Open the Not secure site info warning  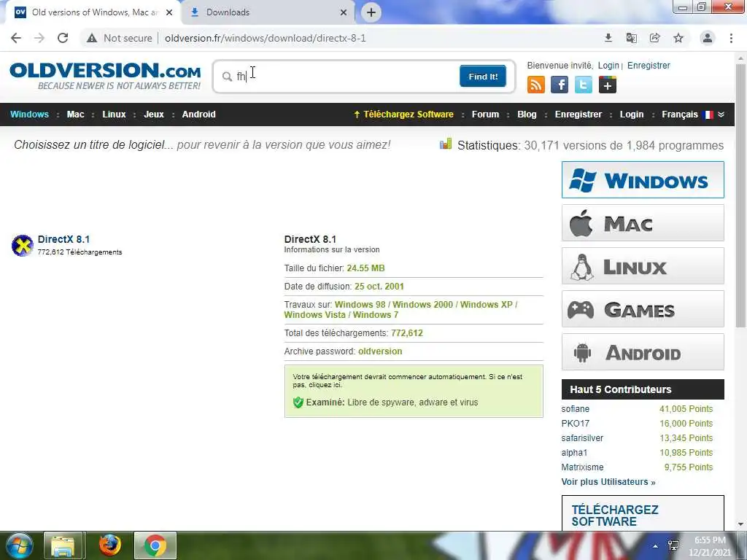pos(120,38)
